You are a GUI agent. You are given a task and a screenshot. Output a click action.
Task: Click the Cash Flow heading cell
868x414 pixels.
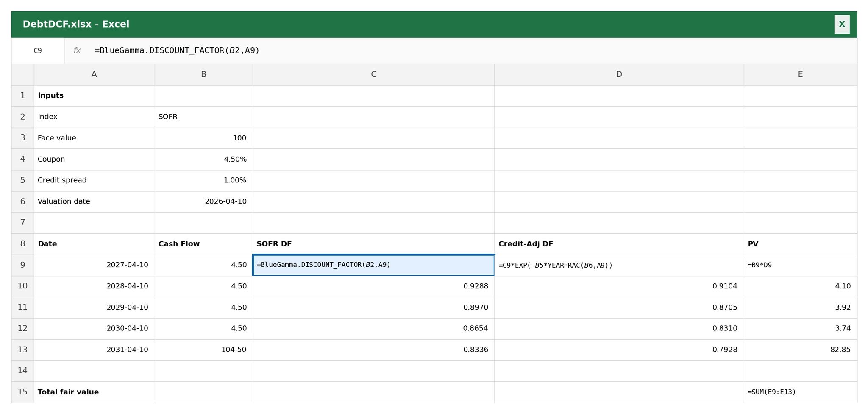[x=204, y=244]
